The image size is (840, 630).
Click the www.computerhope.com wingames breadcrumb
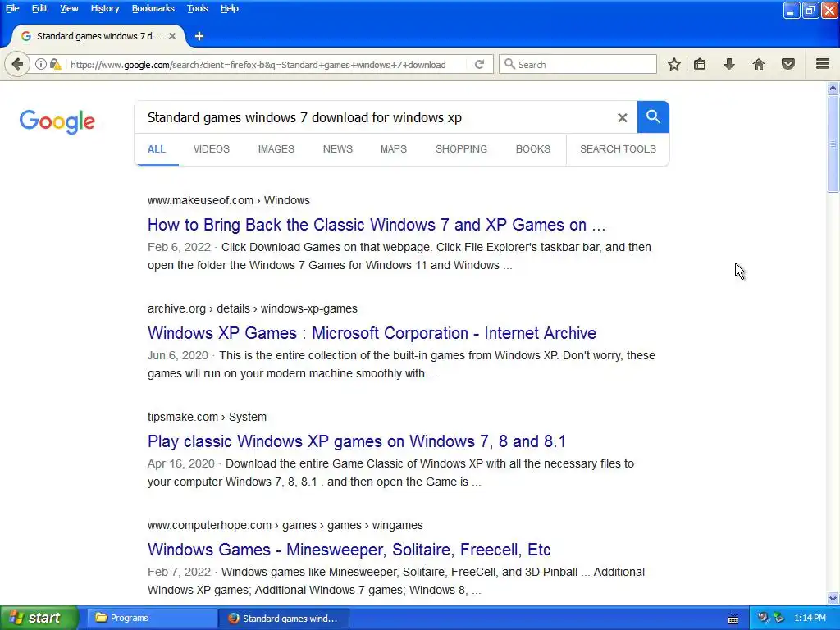click(285, 525)
